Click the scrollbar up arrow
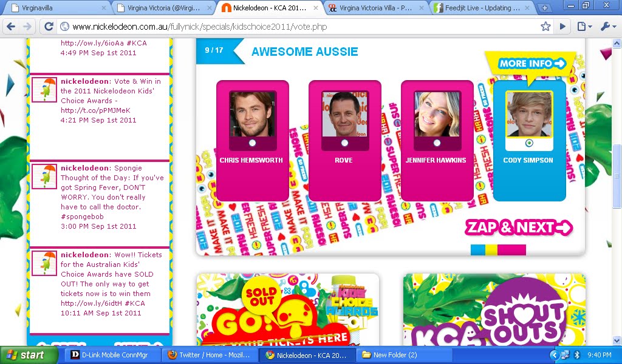The width and height of the screenshot is (622, 364). [x=617, y=43]
